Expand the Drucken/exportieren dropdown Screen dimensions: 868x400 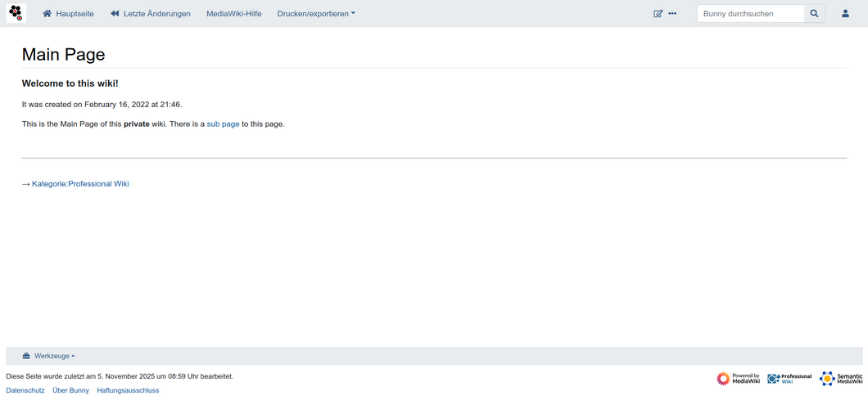pos(316,14)
